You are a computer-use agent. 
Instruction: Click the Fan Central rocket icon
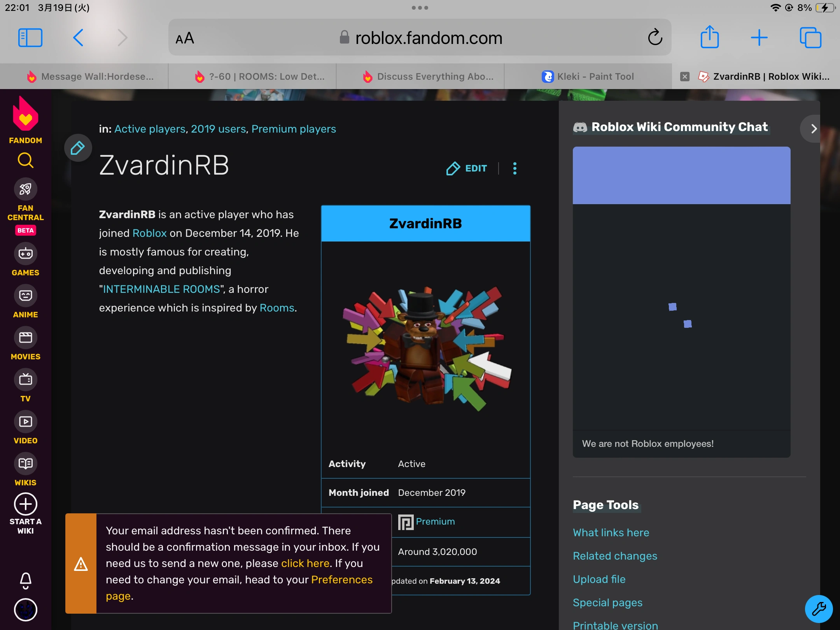25,189
